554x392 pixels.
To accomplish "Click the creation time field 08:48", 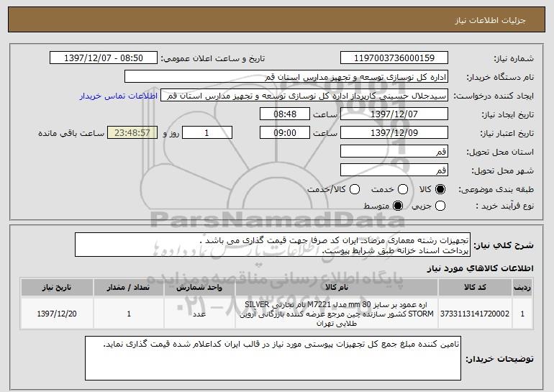I will [x=285, y=114].
